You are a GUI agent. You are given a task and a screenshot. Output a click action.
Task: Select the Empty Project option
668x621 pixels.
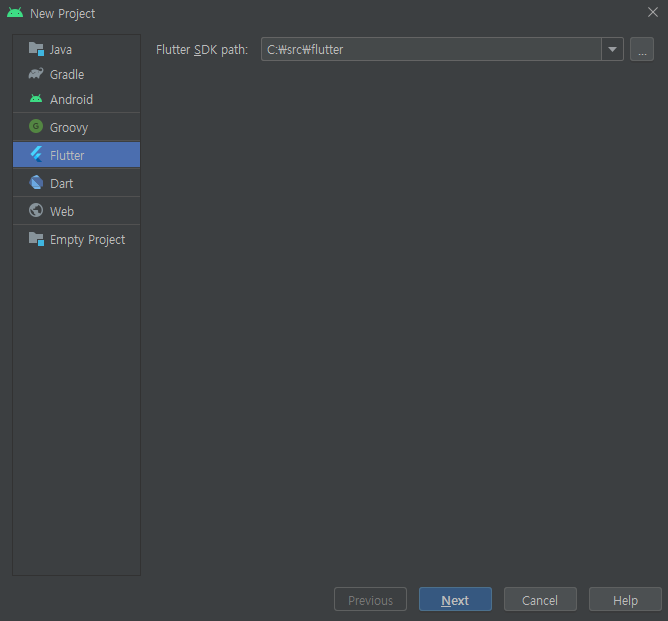tap(77, 239)
